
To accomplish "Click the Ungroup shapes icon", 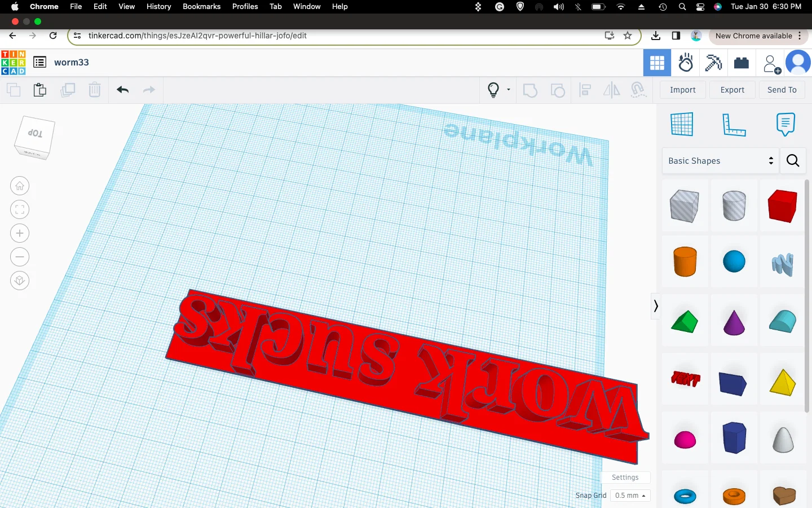I will click(558, 90).
